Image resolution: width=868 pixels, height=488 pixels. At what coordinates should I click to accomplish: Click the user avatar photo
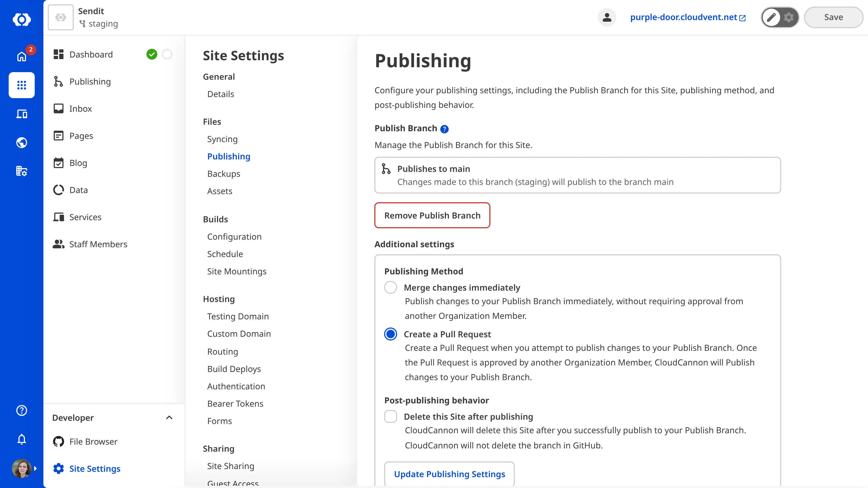pos(22,468)
